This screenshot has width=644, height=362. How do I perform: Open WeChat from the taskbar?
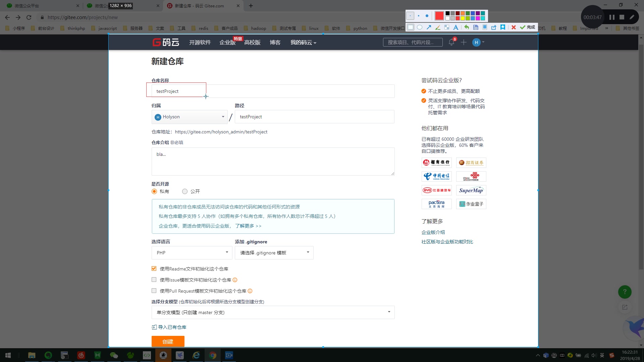click(x=114, y=355)
